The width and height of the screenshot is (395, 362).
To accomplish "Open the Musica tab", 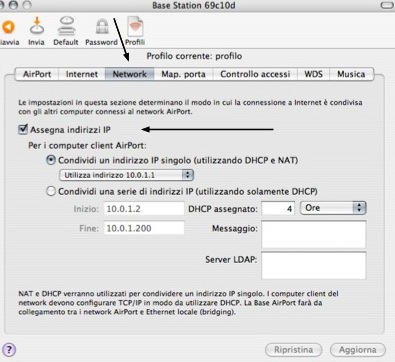I will point(351,74).
